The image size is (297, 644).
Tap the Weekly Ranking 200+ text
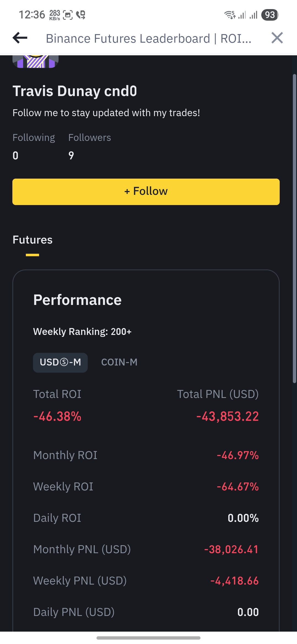82,332
